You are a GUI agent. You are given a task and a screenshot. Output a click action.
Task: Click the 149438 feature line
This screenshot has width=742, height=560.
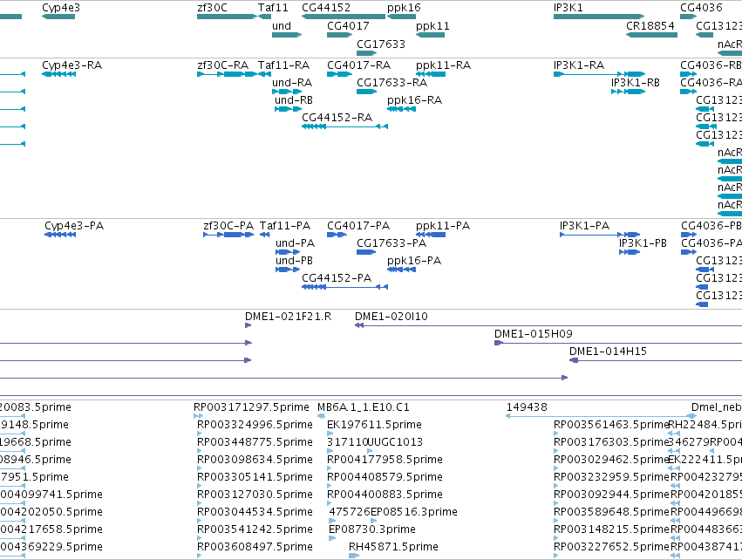click(601, 416)
